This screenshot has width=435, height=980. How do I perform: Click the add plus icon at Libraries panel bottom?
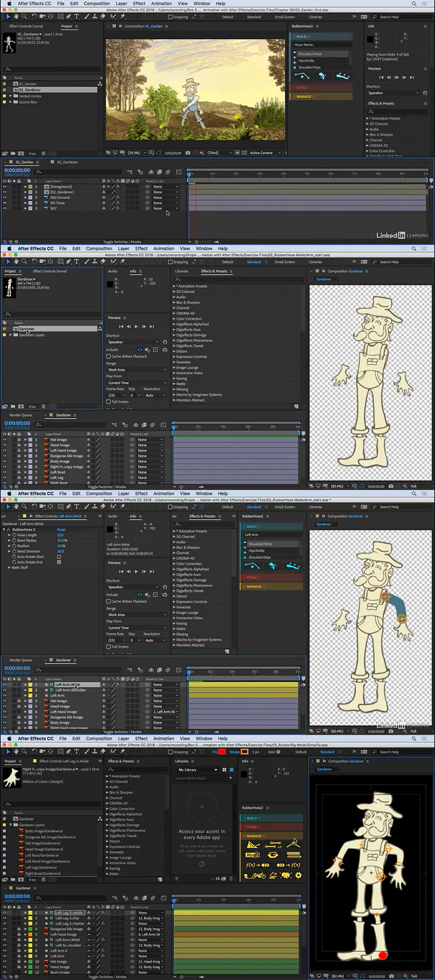pyautogui.click(x=177, y=878)
